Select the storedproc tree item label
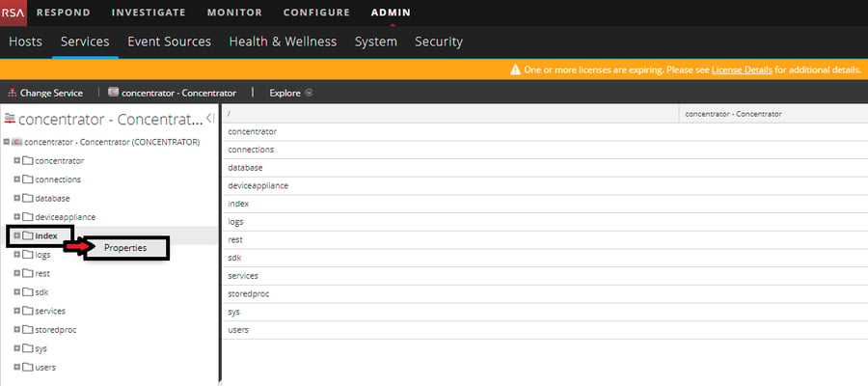868x386 pixels. 55,330
